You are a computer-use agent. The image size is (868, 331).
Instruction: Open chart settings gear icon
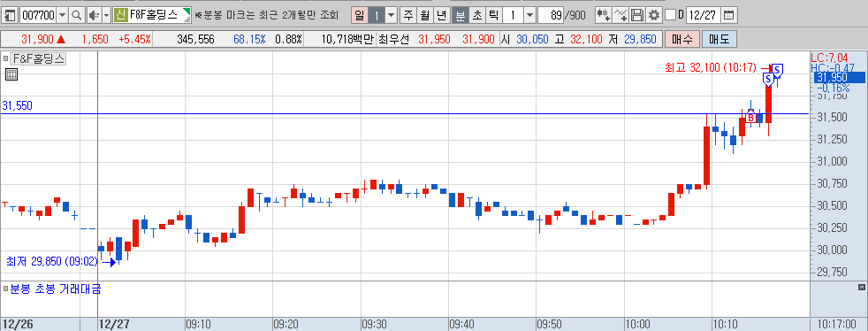[x=654, y=15]
